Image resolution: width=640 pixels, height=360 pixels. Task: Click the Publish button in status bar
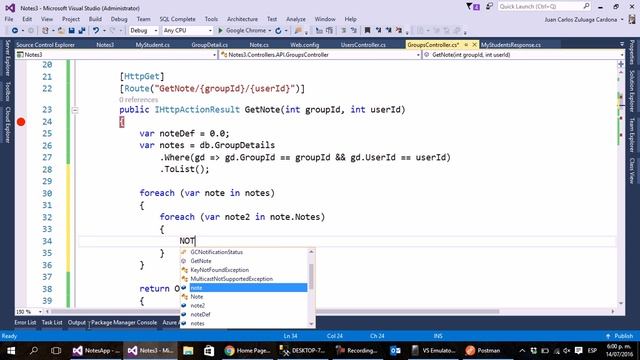[620, 336]
